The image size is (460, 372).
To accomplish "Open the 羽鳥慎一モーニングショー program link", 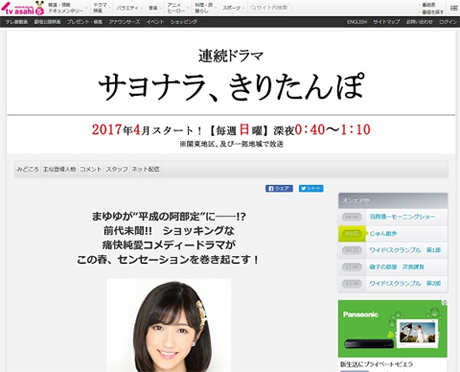I will pyautogui.click(x=402, y=217).
